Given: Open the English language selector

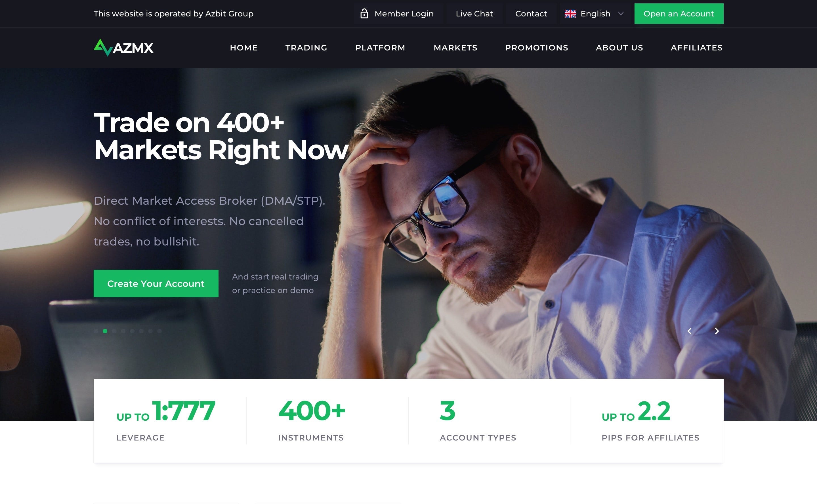Looking at the screenshot, I should [595, 14].
